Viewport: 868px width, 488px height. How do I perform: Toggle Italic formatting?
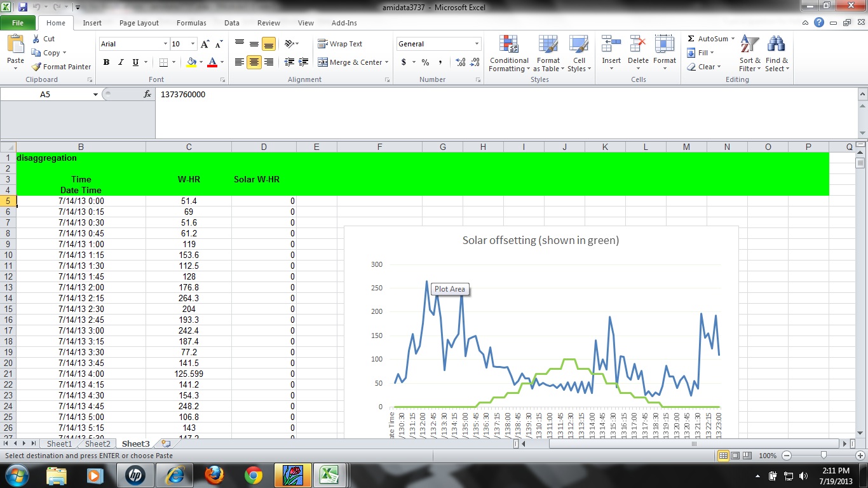click(121, 62)
